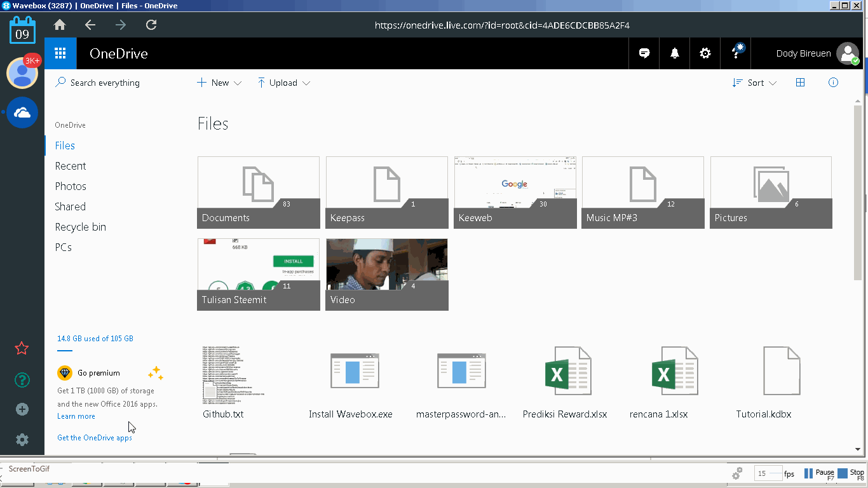Open the help question mark icon
Viewport: 868px width, 488px height.
736,53
